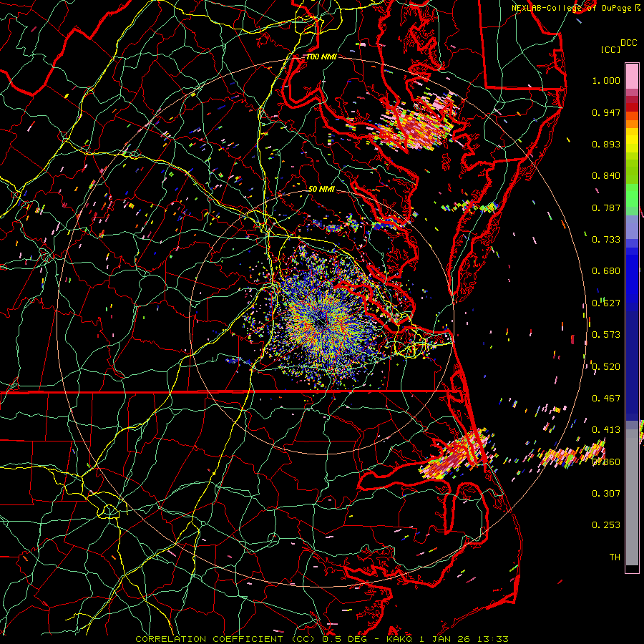Click the 0.840 scale value
Screen dimensions: 644x644
click(606, 176)
